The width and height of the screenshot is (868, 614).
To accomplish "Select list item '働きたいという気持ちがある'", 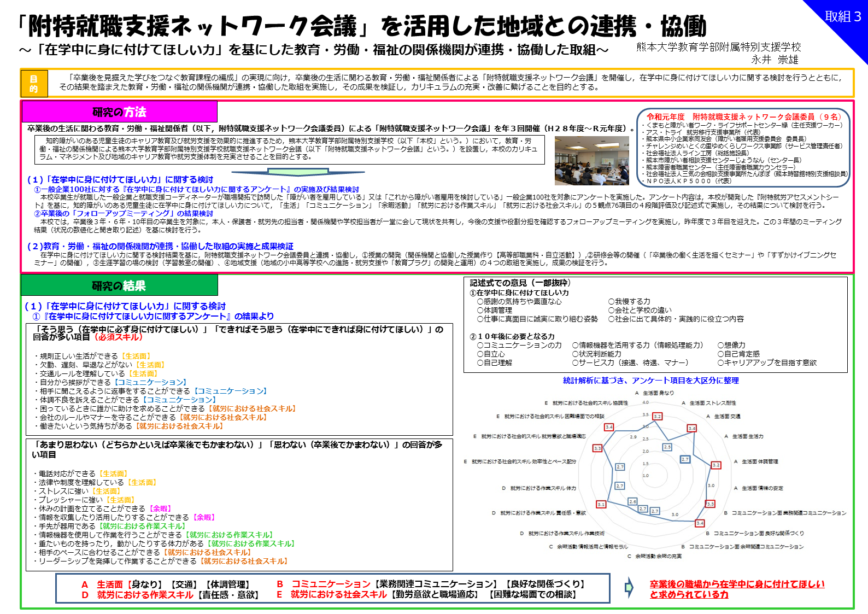I will pyautogui.click(x=83, y=426).
